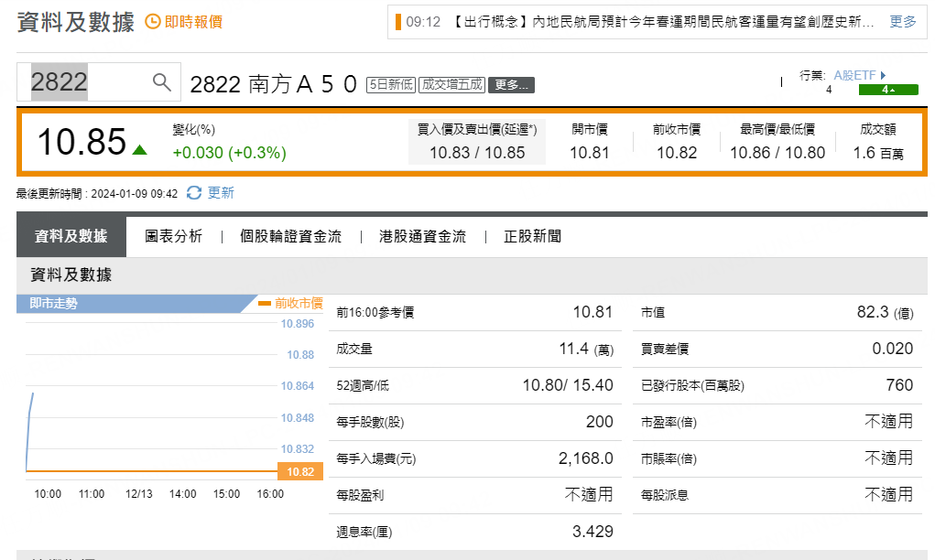The height and width of the screenshot is (560, 935).
Task: Click the stock name 2822 南方A50
Action: coord(274,84)
